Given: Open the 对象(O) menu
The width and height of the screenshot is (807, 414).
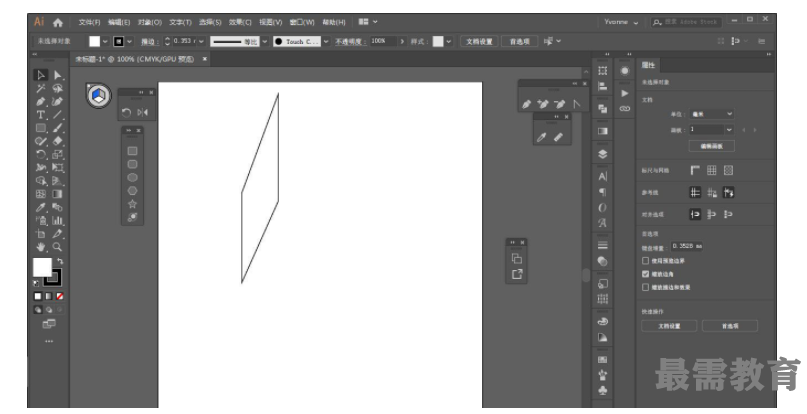Looking at the screenshot, I should (149, 22).
